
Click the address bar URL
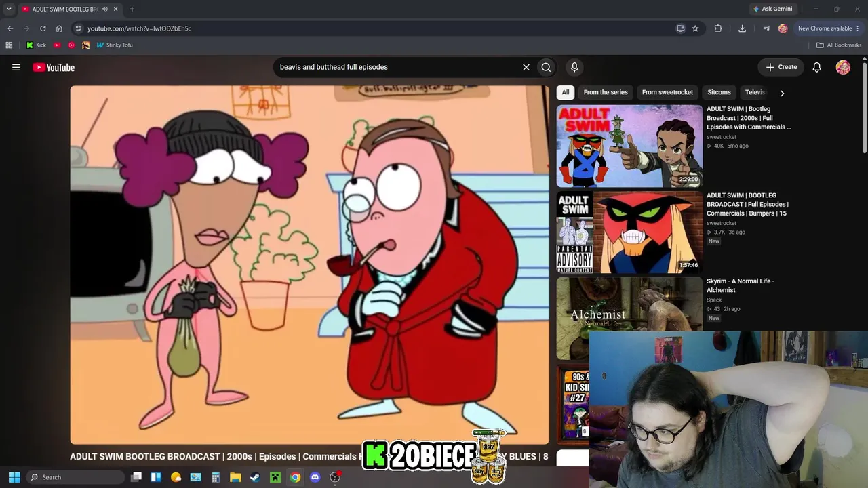[x=139, y=28]
